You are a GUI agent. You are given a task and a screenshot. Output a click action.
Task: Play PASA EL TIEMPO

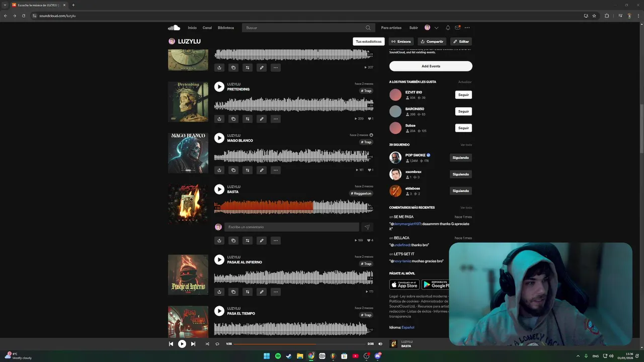tap(219, 311)
